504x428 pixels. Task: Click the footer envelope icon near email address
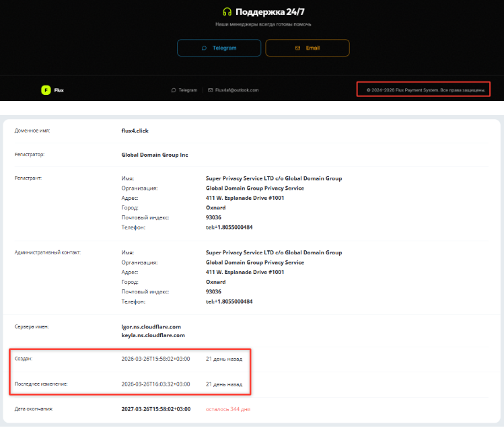point(211,90)
